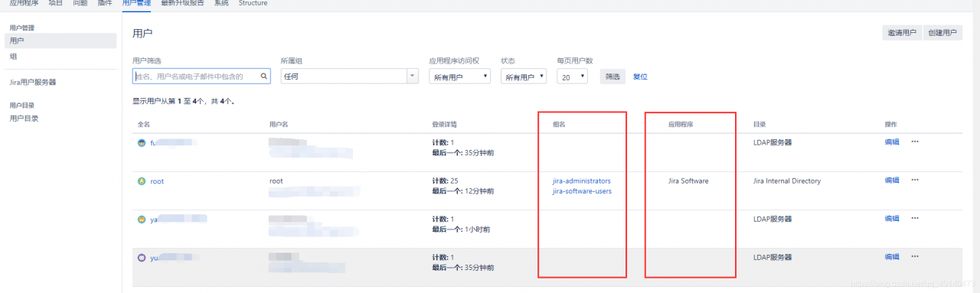This screenshot has height=293, width=980.
Task: Switch to the 问题 top tab
Action: [80, 4]
